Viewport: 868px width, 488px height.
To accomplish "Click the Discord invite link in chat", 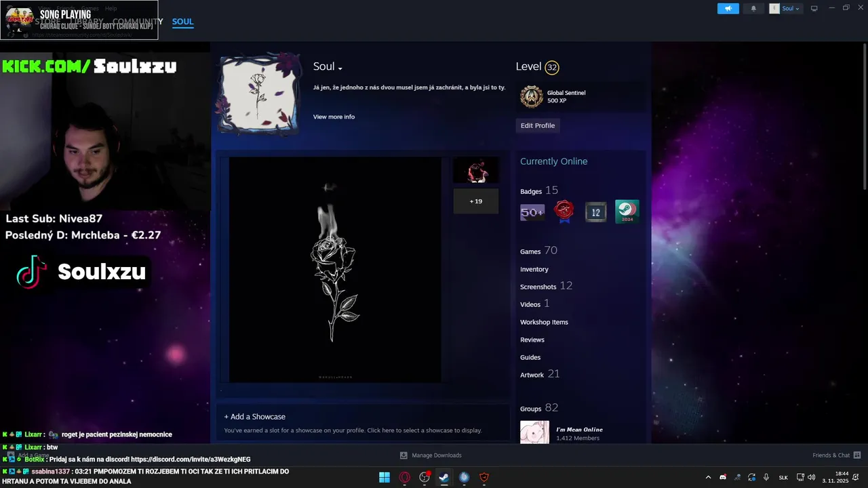I will point(191,460).
